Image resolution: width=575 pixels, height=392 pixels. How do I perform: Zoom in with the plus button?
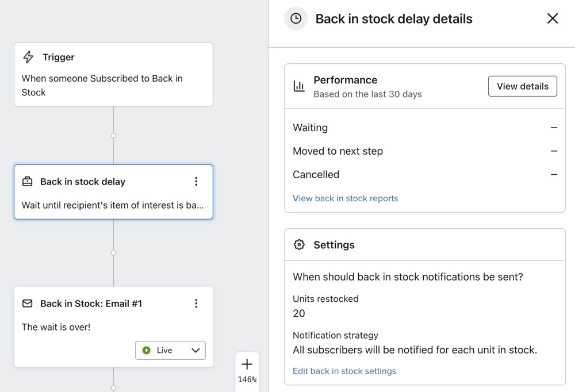pos(247,364)
